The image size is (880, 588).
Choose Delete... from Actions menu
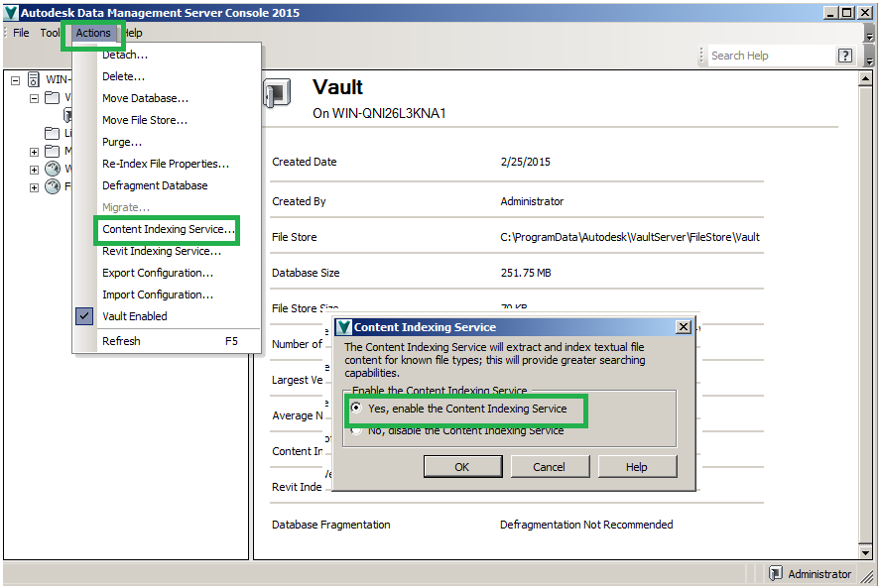click(123, 76)
